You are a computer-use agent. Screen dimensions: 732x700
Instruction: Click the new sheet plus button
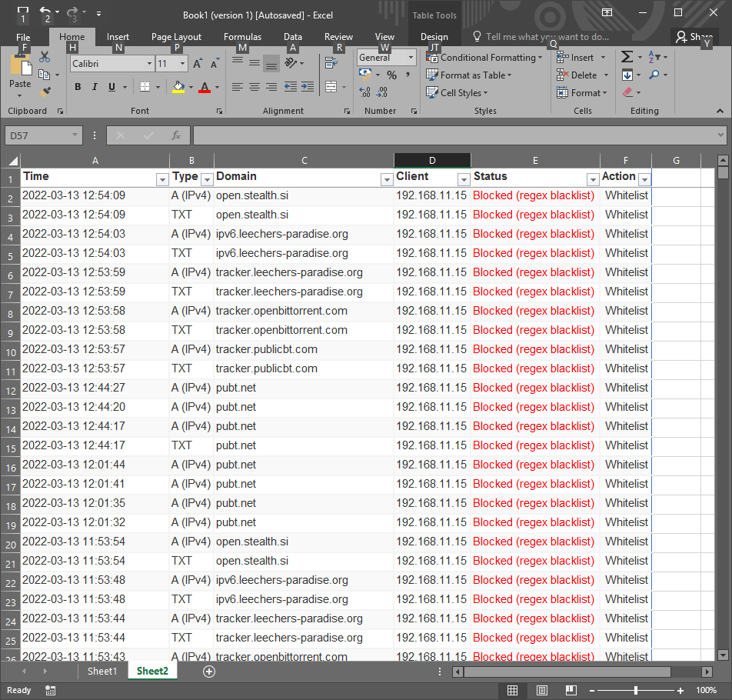click(209, 671)
